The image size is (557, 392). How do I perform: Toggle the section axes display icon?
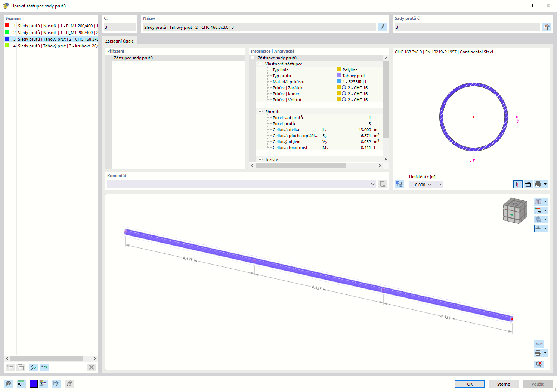tap(518, 184)
